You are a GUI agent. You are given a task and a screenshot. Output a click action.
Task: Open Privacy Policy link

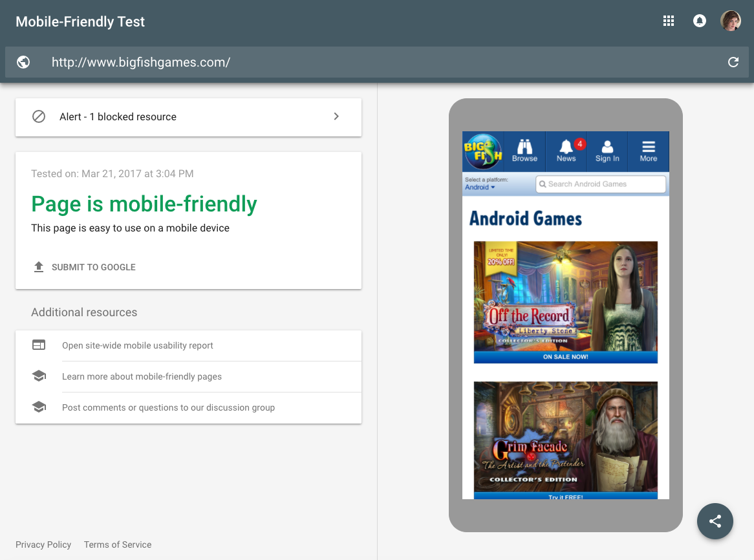(x=43, y=544)
